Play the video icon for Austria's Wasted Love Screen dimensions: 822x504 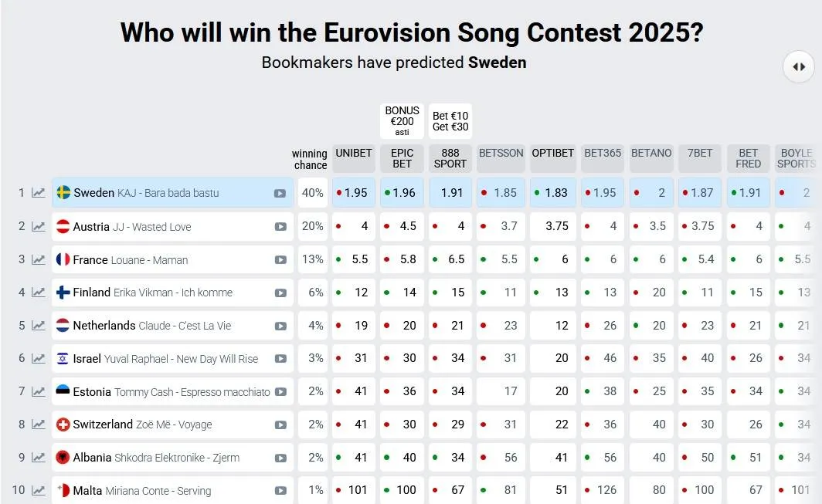click(280, 227)
